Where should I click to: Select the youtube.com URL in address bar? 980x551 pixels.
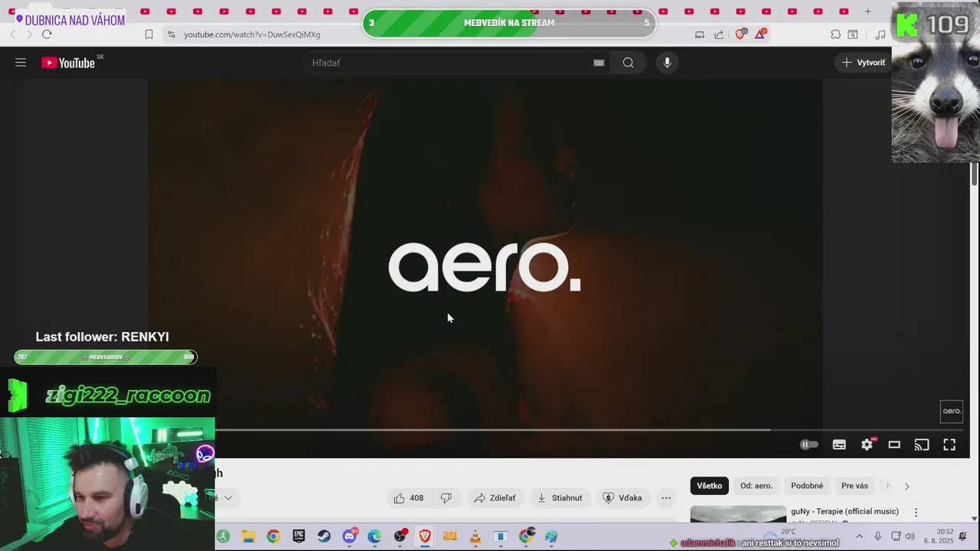pos(252,34)
